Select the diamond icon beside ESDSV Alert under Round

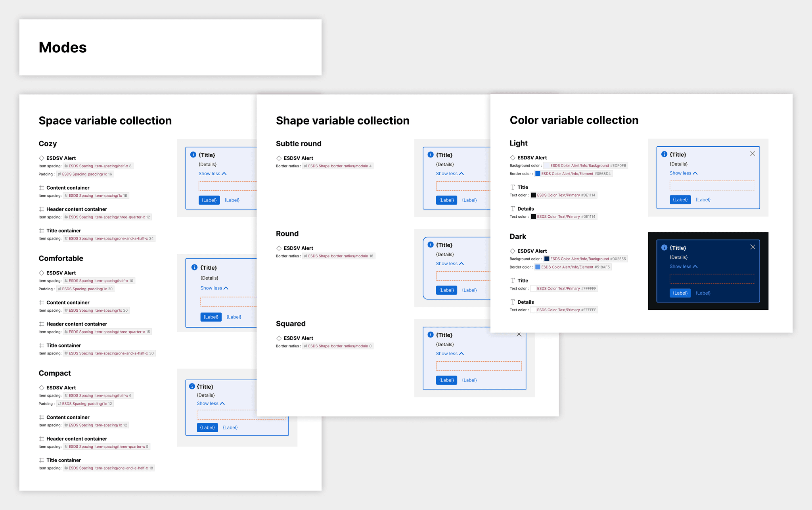pyautogui.click(x=279, y=248)
